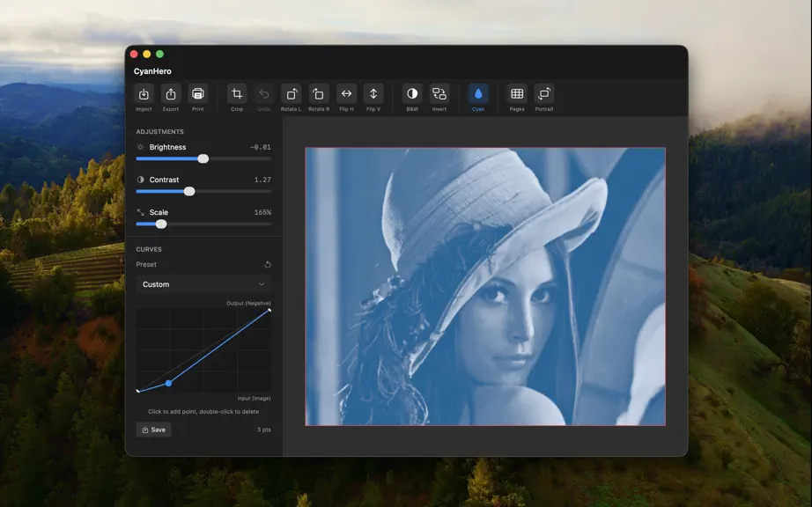The height and width of the screenshot is (507, 812).
Task: Click the Undo icon
Action: click(x=263, y=93)
